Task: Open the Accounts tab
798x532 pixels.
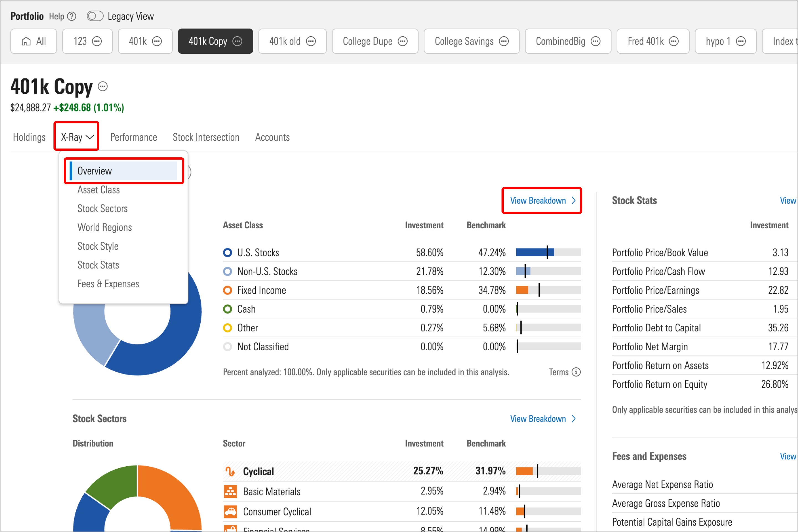Action: 272,137
